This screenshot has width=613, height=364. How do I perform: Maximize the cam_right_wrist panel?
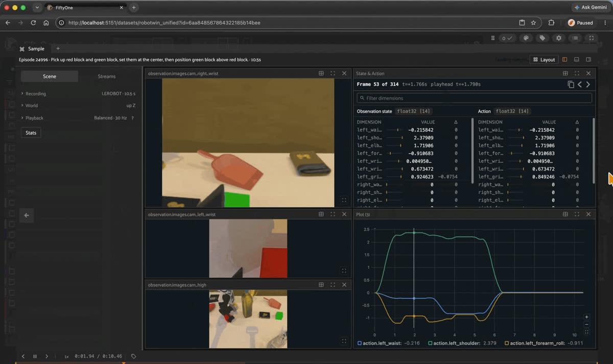point(333,74)
